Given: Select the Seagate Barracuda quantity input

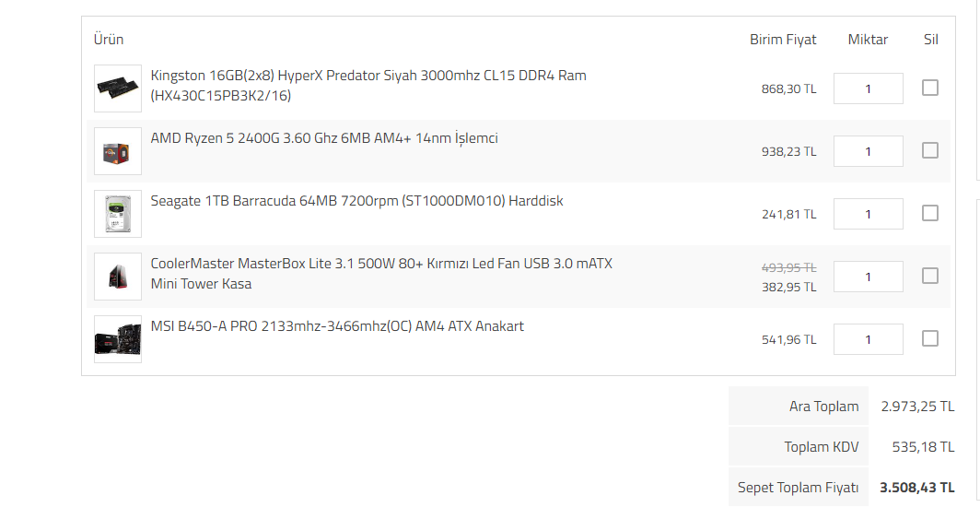Looking at the screenshot, I should pyautogui.click(x=868, y=214).
